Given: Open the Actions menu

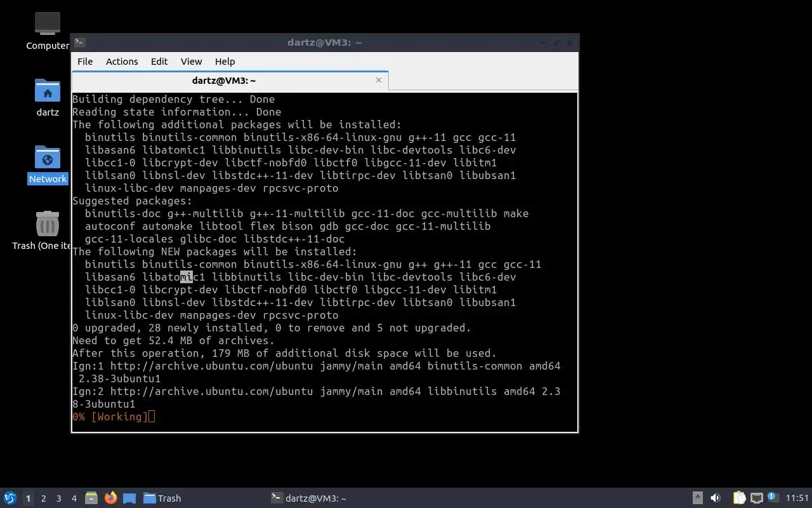Looking at the screenshot, I should pos(122,62).
